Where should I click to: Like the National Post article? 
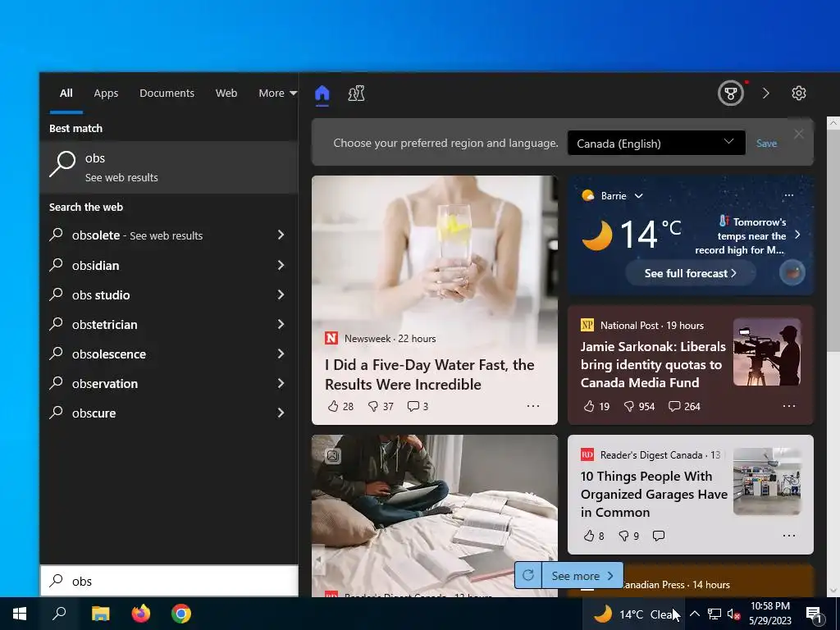[596, 406]
